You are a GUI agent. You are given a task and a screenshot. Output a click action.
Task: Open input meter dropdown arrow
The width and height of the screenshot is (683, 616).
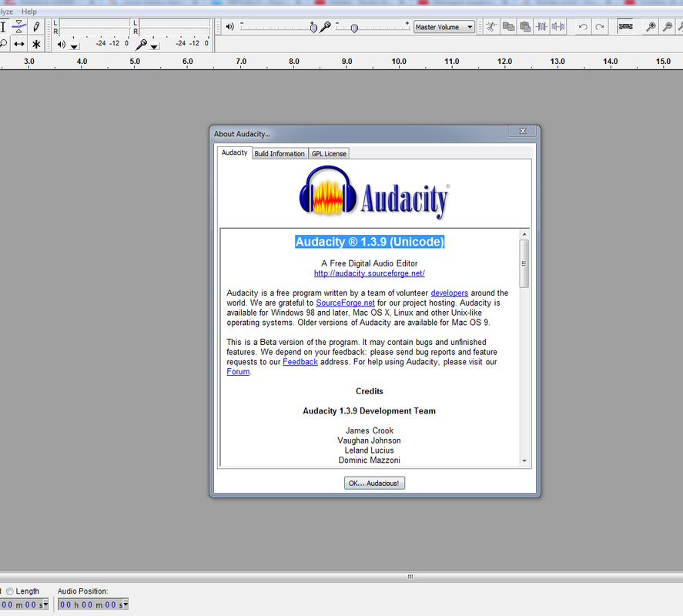pos(154,46)
